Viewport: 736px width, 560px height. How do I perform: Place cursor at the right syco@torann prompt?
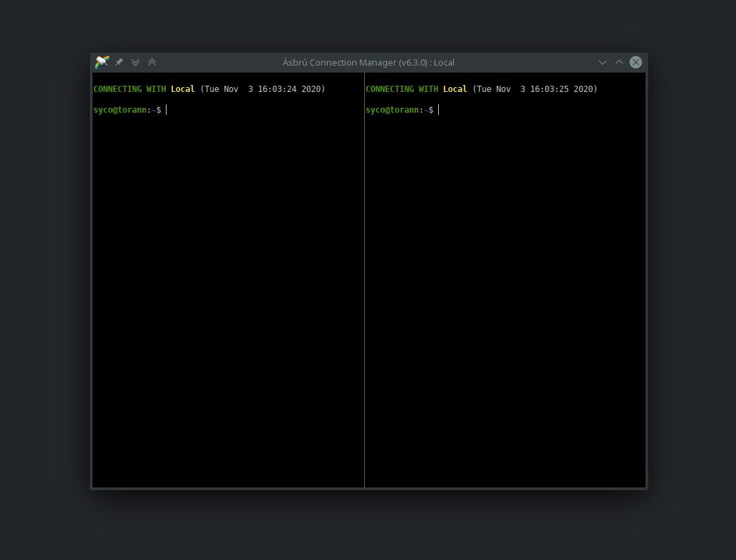point(438,109)
